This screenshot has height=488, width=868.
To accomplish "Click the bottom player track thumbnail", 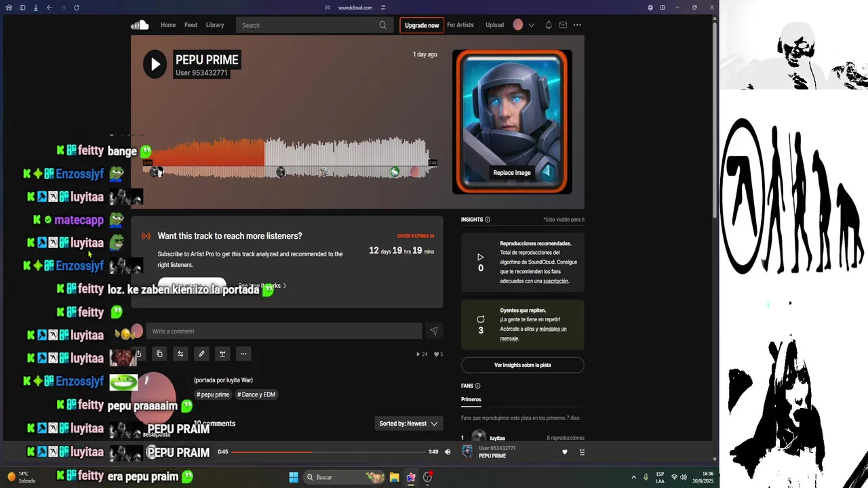I will (x=467, y=452).
